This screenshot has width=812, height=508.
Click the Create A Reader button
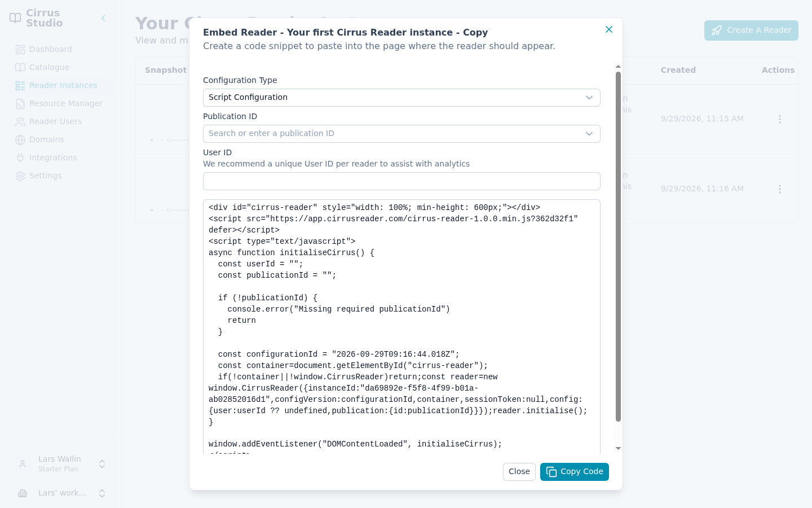(x=751, y=30)
